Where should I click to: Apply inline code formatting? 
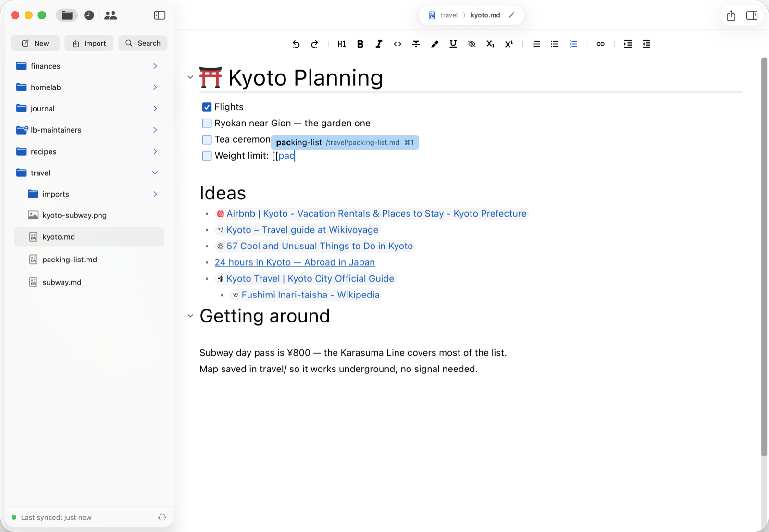point(397,44)
